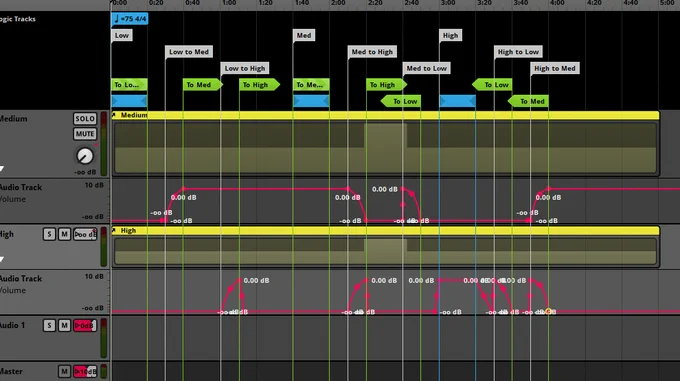Click the red 0dB field on Audio 1

85,326
